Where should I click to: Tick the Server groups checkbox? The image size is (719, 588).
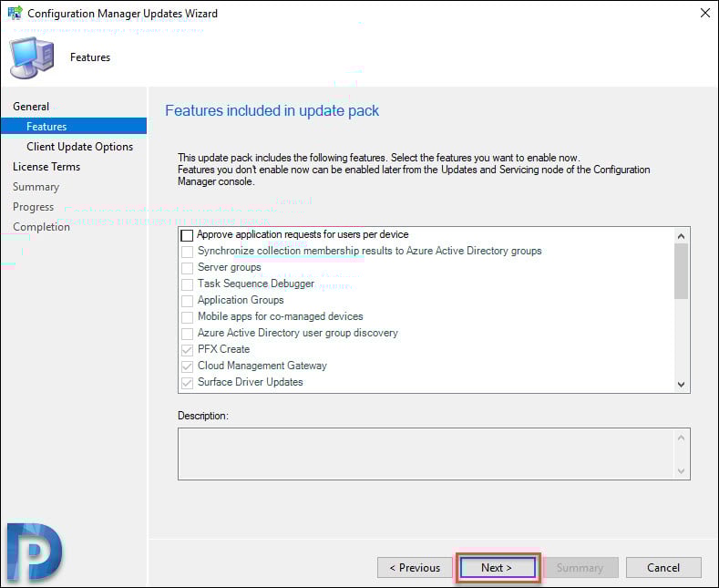coord(187,268)
